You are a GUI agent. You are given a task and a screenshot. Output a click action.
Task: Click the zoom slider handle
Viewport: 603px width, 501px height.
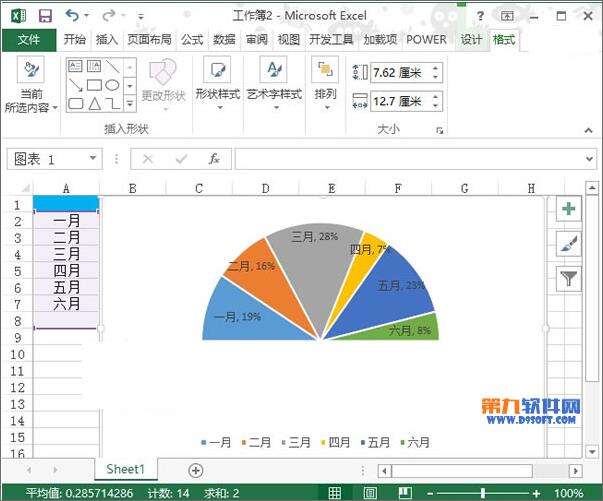tap(483, 493)
